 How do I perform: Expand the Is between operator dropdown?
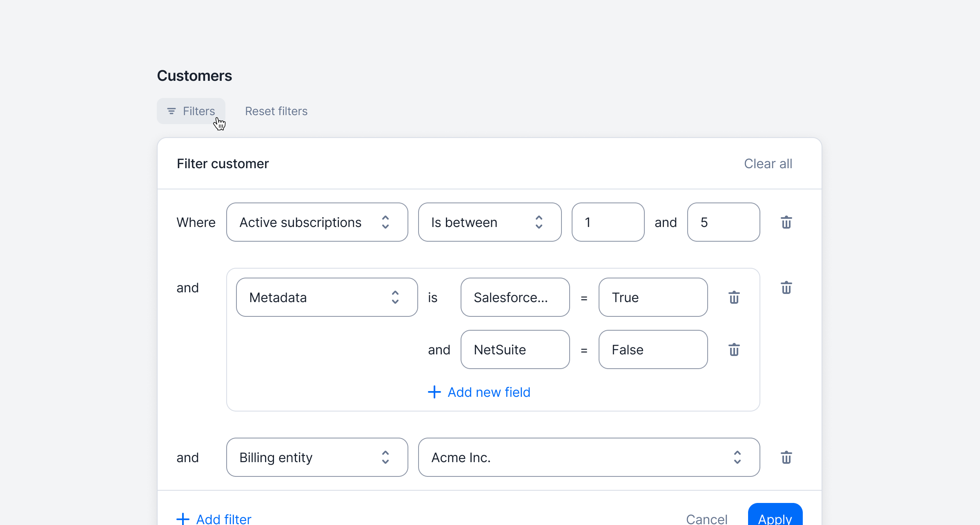click(490, 222)
